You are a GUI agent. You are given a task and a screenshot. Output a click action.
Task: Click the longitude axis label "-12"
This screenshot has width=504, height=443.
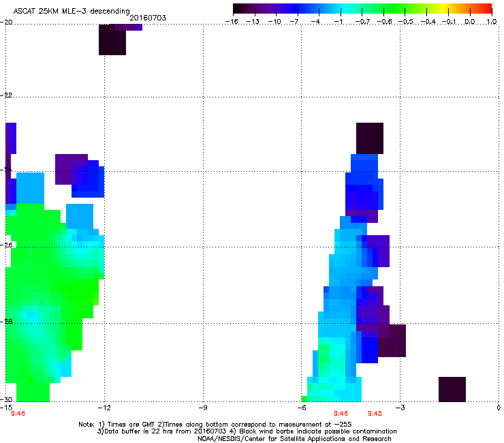click(104, 408)
